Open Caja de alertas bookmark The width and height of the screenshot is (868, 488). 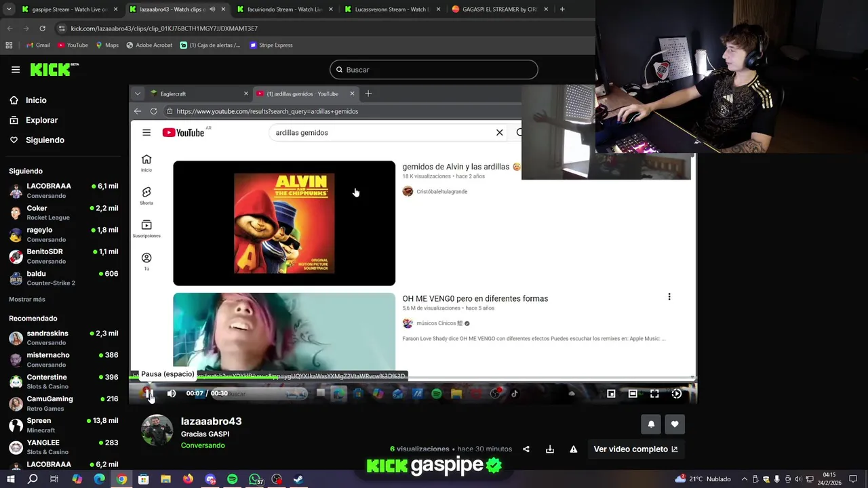pos(210,45)
